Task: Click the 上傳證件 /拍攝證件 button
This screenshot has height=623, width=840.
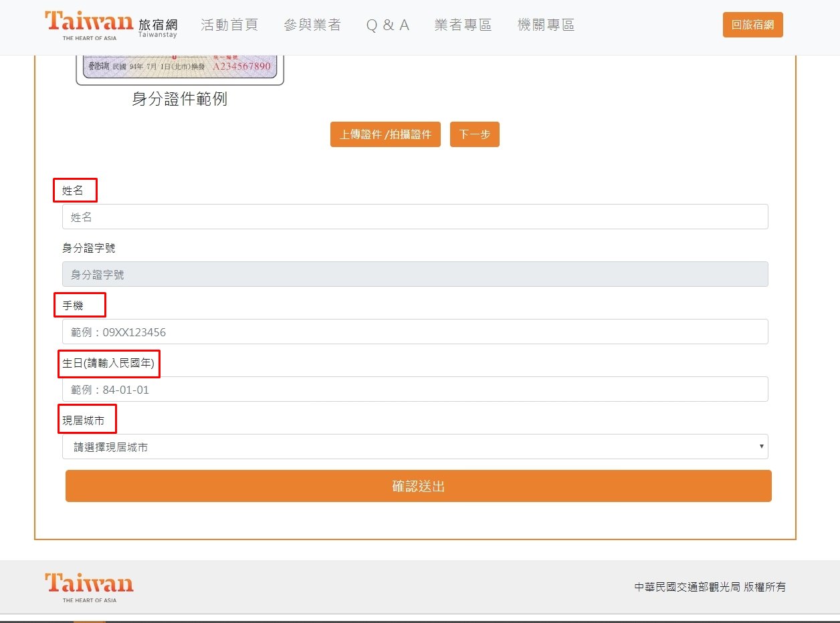Action: click(x=385, y=134)
